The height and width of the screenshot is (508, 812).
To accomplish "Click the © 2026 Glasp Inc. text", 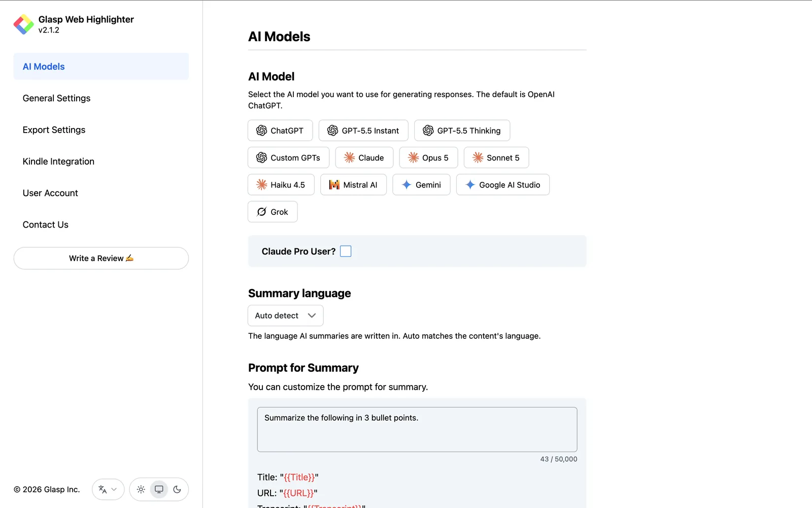I will tap(47, 489).
